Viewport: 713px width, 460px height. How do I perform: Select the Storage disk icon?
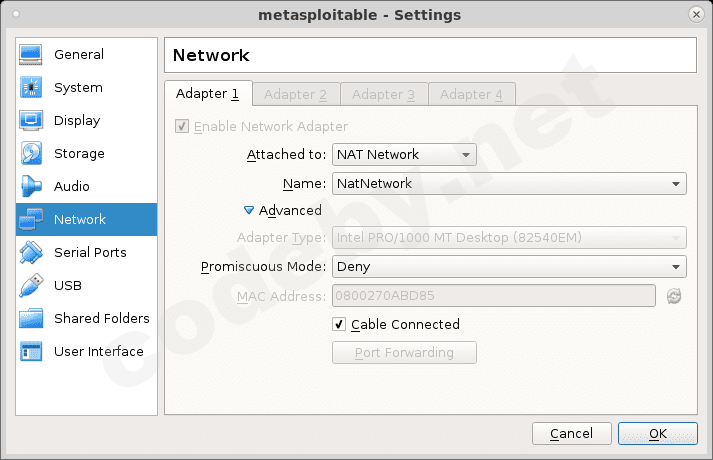31,154
